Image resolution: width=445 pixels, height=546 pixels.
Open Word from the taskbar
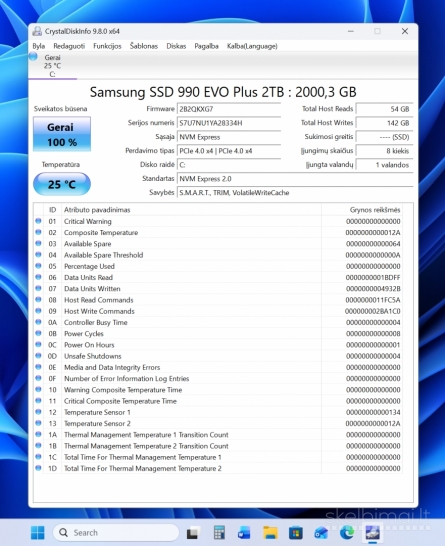244,533
